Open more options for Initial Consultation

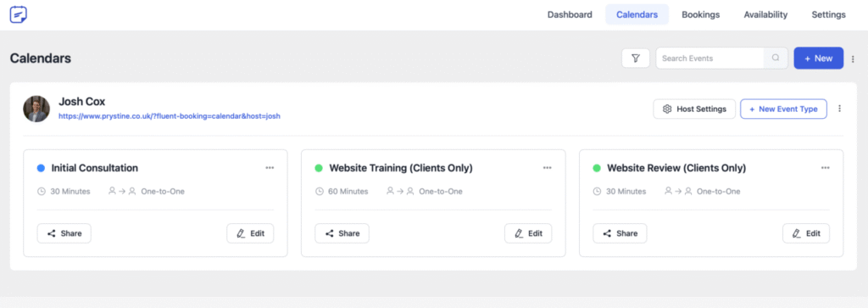pyautogui.click(x=270, y=168)
